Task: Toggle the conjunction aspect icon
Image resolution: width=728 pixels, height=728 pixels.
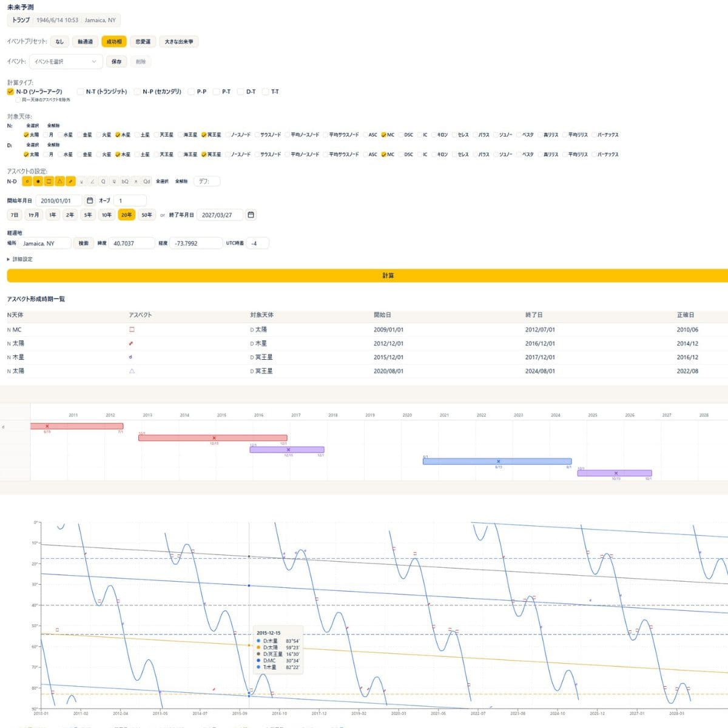Action: 27,181
